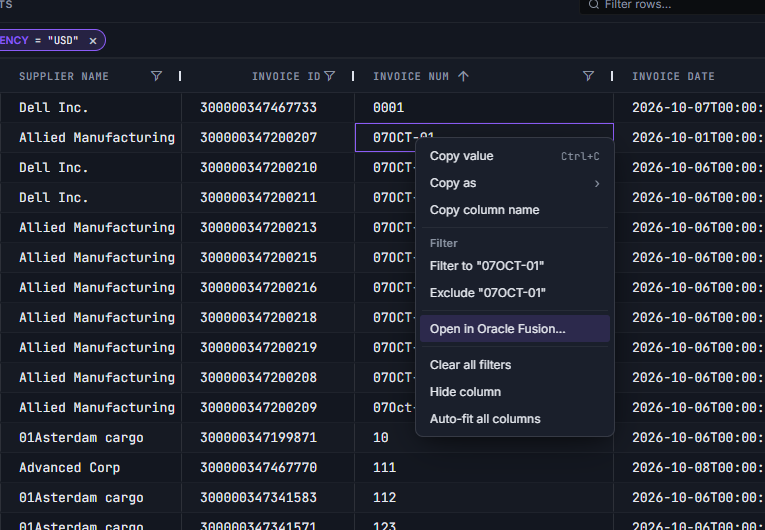Choose Open in Oracle Fusion...

[x=515, y=329]
